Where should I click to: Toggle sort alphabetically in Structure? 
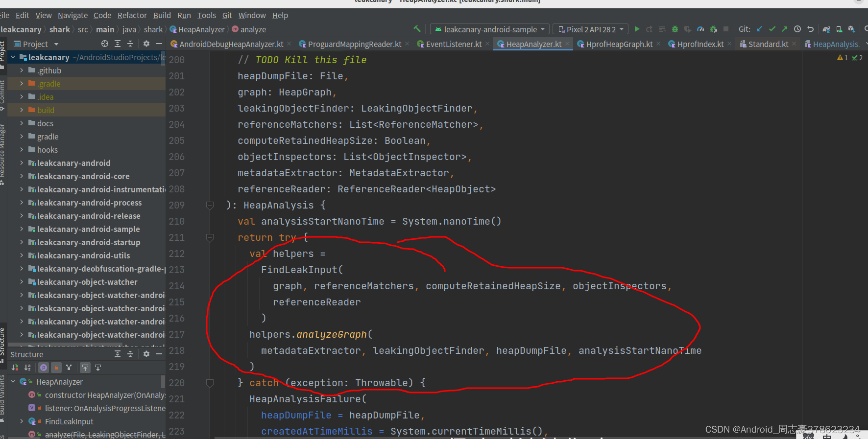point(27,368)
